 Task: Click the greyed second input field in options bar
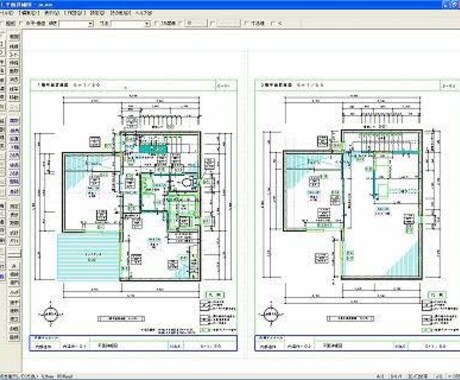point(229,23)
